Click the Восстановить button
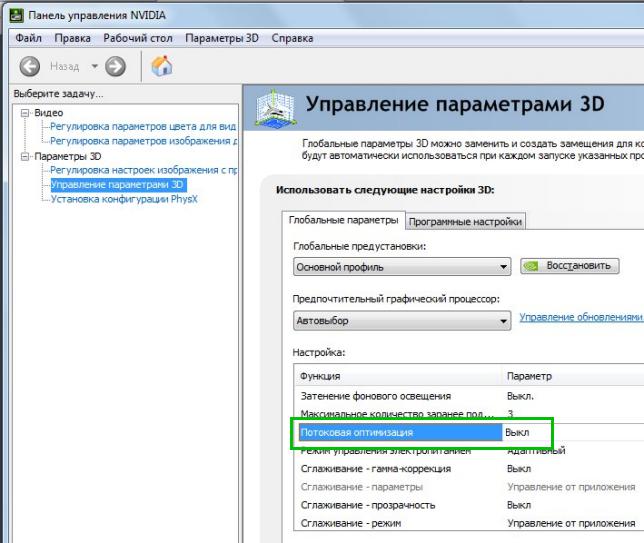 pyautogui.click(x=569, y=266)
